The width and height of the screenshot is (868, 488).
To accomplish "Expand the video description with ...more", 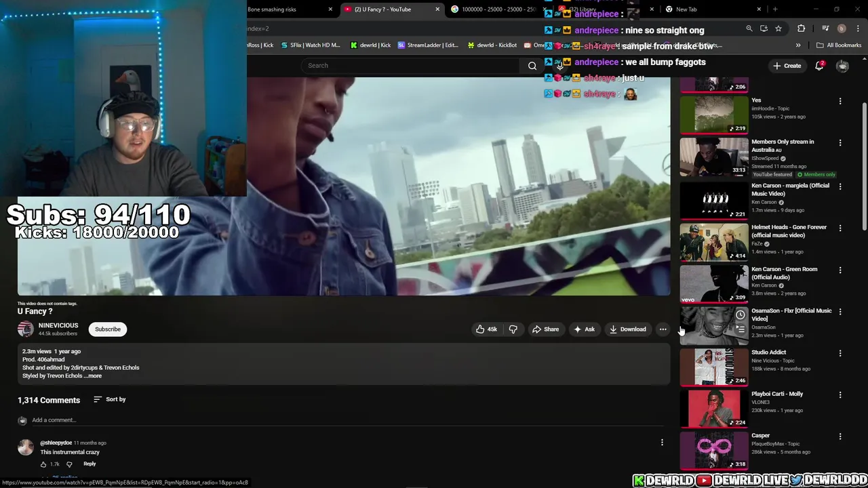I will point(94,375).
